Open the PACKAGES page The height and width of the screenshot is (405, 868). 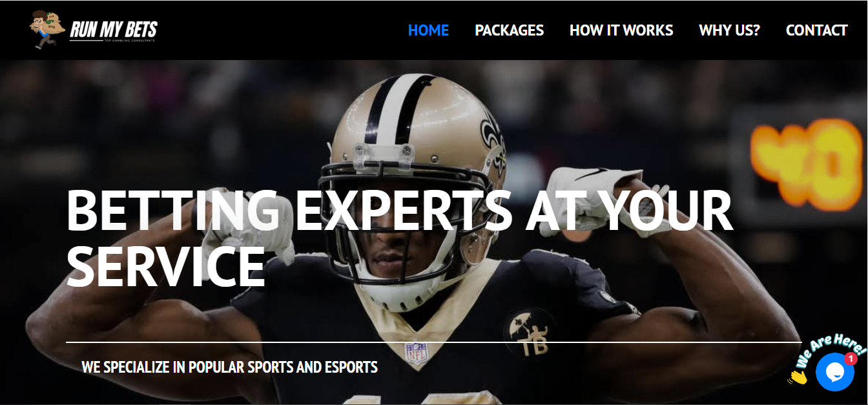pos(509,30)
